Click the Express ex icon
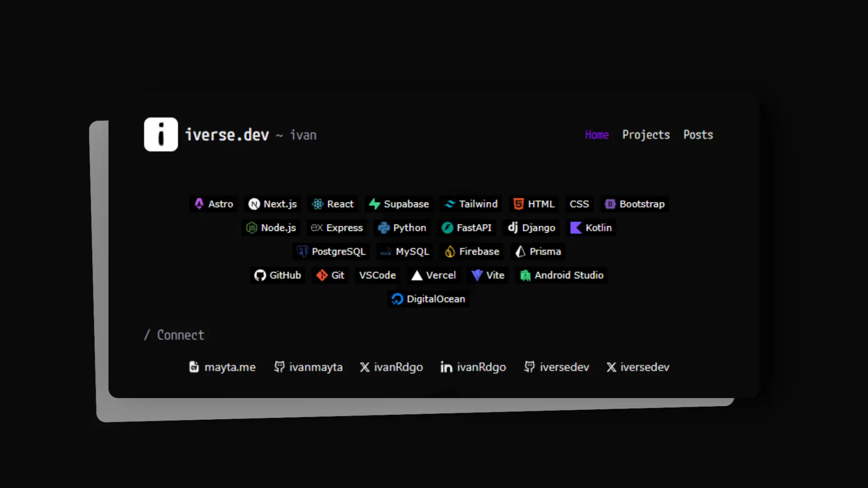 317,228
